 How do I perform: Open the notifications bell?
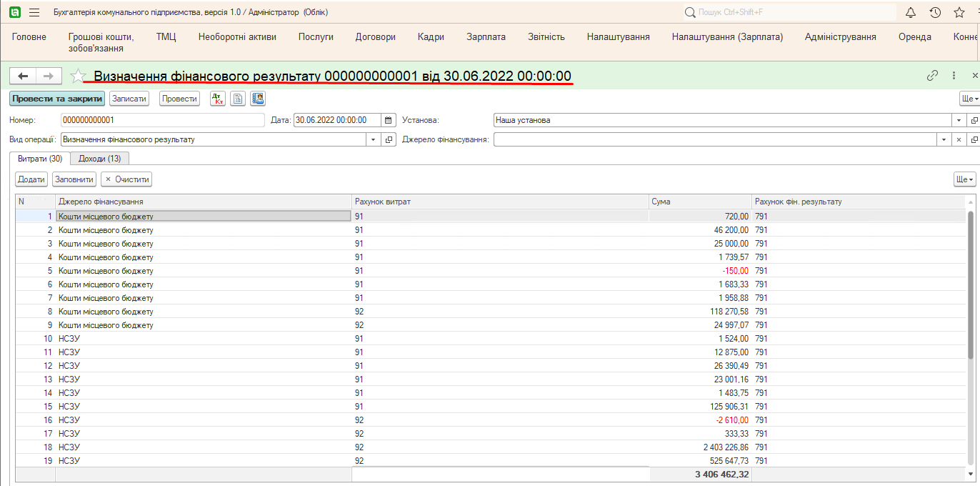(911, 13)
